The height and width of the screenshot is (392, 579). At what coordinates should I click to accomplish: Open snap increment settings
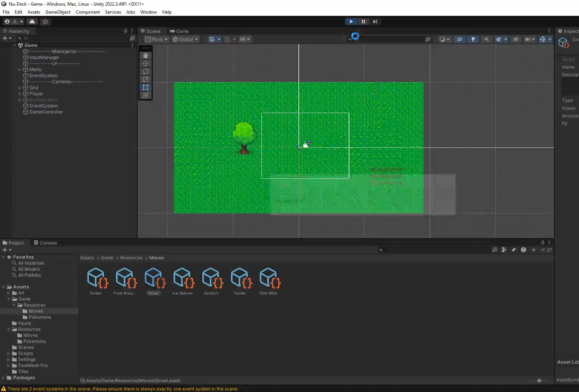click(x=244, y=39)
